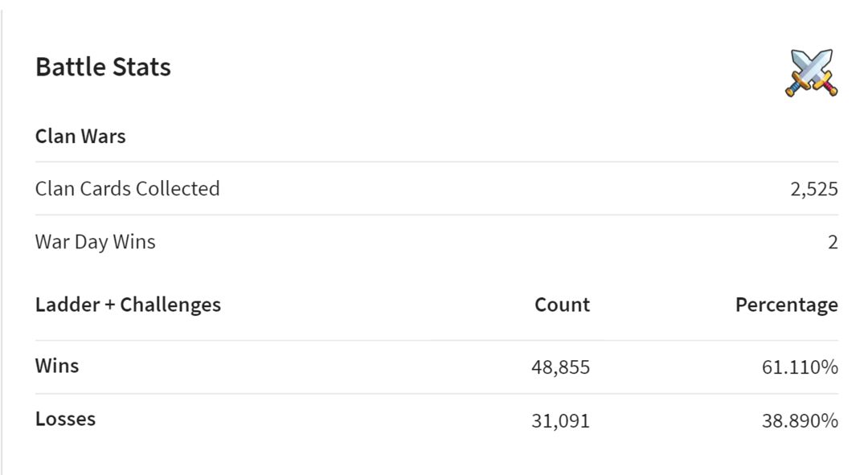Select the Losses row label
The width and height of the screenshot is (868, 475).
(65, 419)
